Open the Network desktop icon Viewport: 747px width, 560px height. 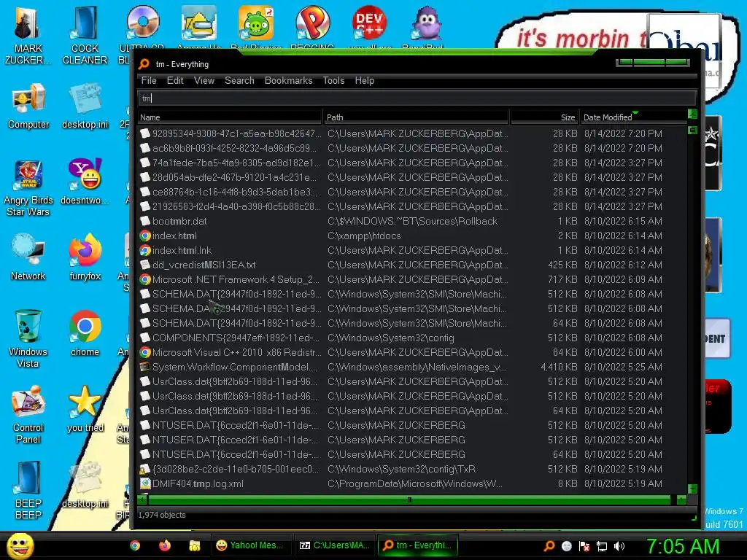tap(28, 257)
